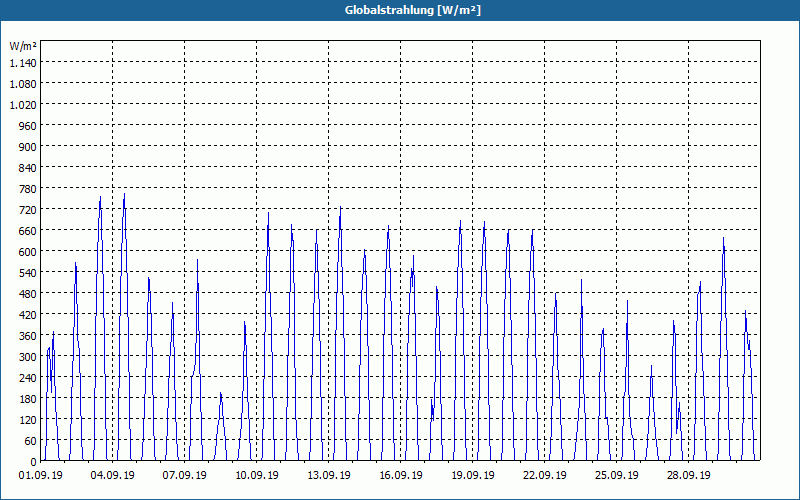The width and height of the screenshot is (800, 500).
Task: Select the 10.09.19 date label
Action: pyautogui.click(x=257, y=476)
